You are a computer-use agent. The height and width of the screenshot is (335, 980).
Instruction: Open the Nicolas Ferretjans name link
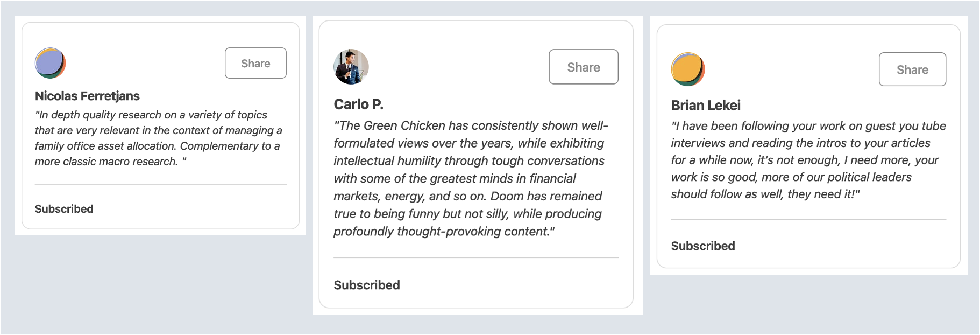point(87,96)
